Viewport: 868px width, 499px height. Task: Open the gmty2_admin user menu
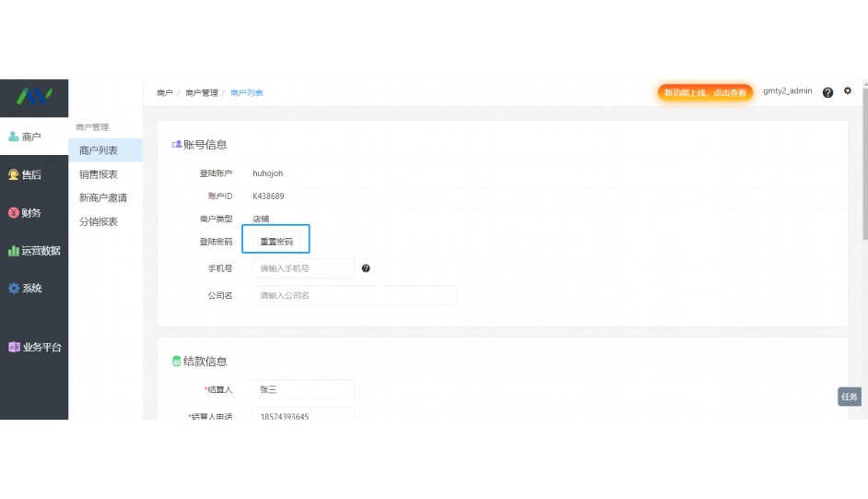(x=787, y=90)
